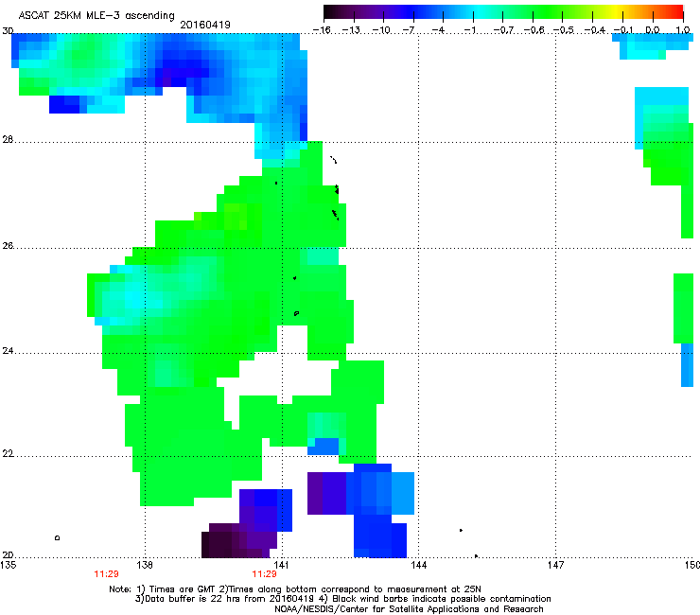700x615 pixels.
Task: Click the date label "20160419" under the title
Action: click(x=205, y=25)
